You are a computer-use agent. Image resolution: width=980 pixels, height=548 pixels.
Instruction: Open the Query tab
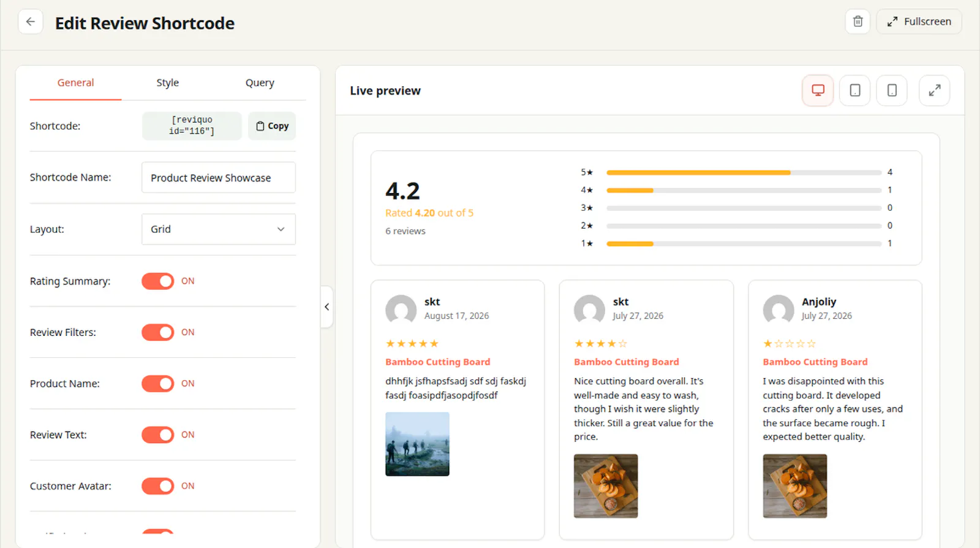click(x=260, y=83)
